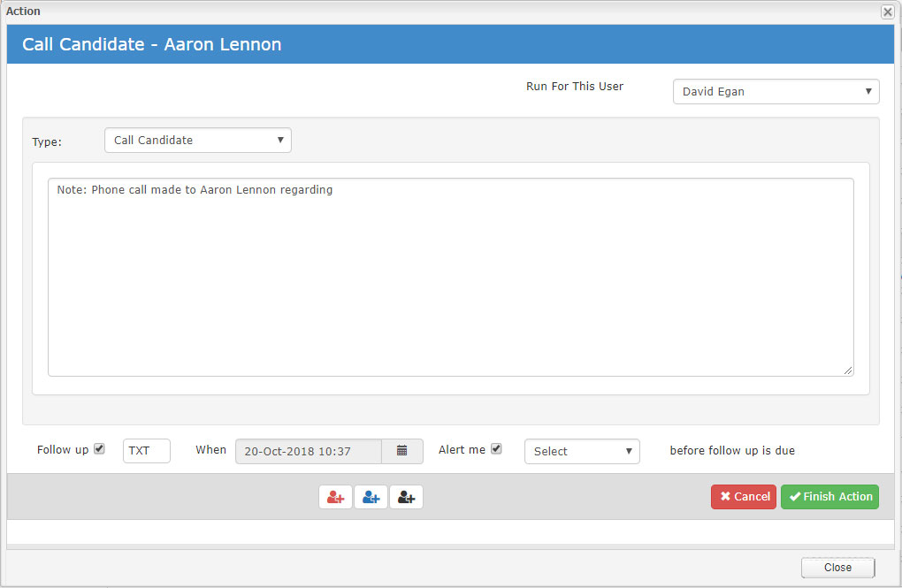Click into the Note text area
902x588 pixels.
(451, 278)
